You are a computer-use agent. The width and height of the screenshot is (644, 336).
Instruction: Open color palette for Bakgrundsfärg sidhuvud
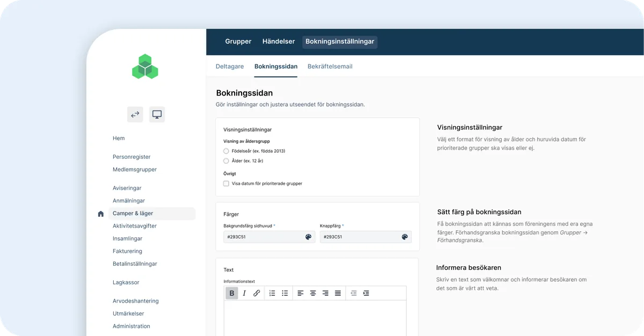point(309,237)
